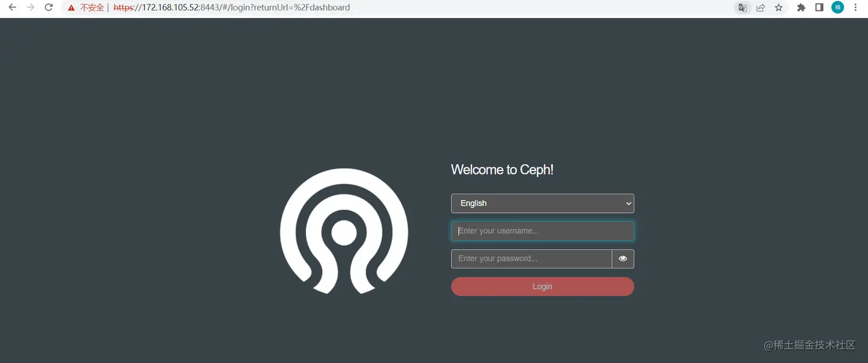Screen dimensions: 868x363
Task: Open the extensions puzzle icon
Action: pyautogui.click(x=801, y=7)
